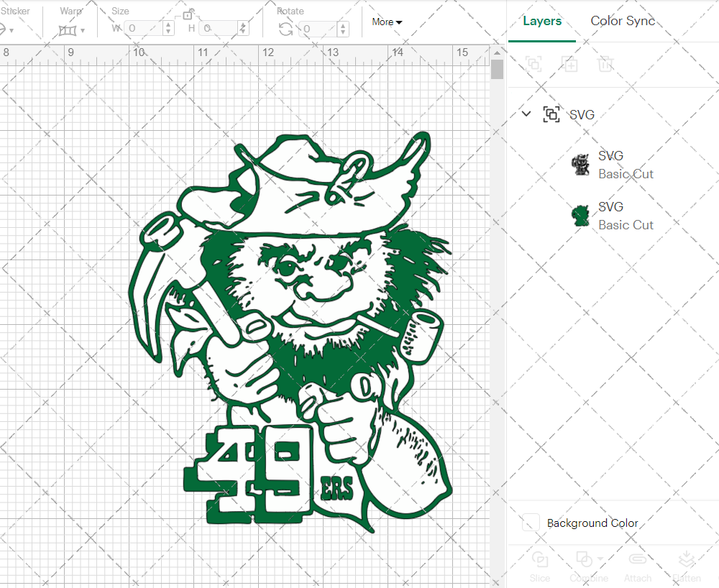This screenshot has width=719, height=588.
Task: Switch to the Color Sync tab
Action: 623,21
